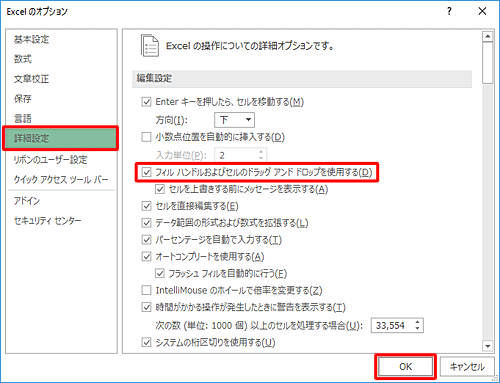Uncheck セルを直接編集する option
This screenshot has height=383, width=500.
pyautogui.click(x=146, y=206)
